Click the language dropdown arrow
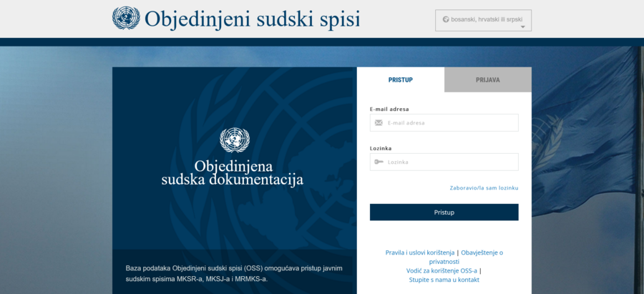This screenshot has width=644, height=294. [x=523, y=27]
